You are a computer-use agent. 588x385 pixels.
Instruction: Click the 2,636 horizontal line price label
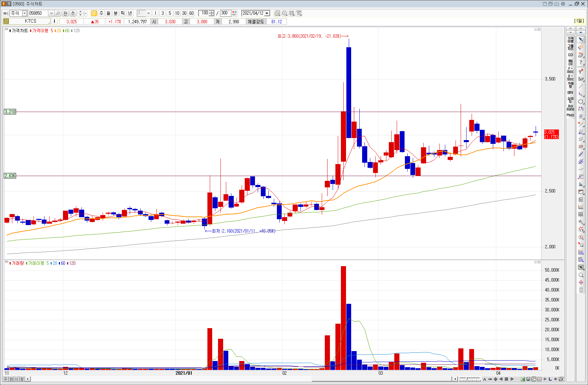coord(10,176)
